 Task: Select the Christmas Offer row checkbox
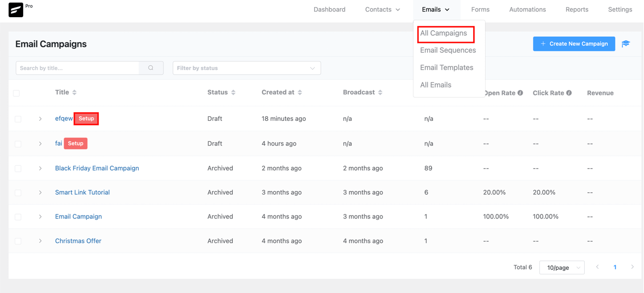pos(18,241)
